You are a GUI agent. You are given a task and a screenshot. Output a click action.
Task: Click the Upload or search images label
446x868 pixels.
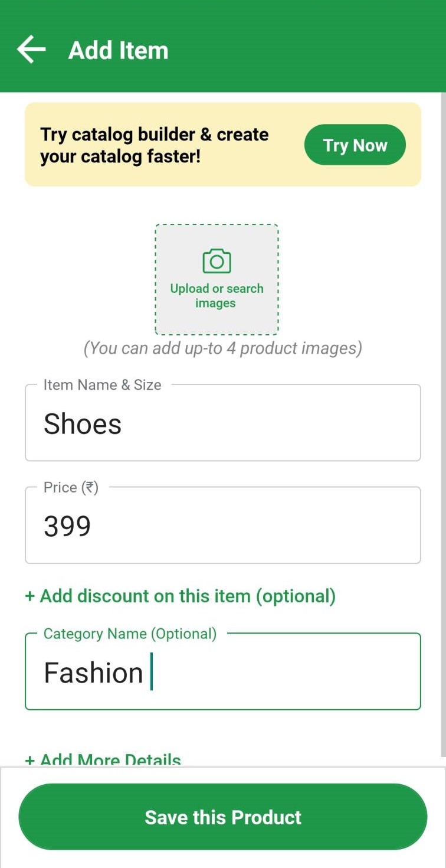point(217,296)
